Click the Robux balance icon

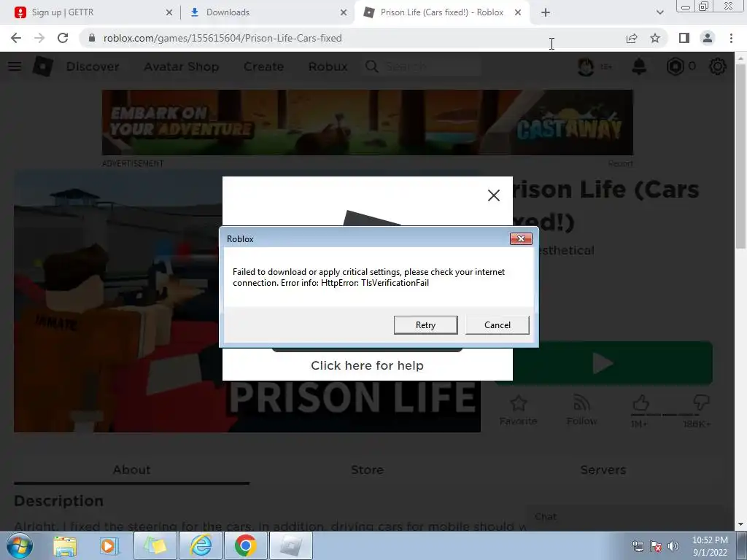[675, 66]
